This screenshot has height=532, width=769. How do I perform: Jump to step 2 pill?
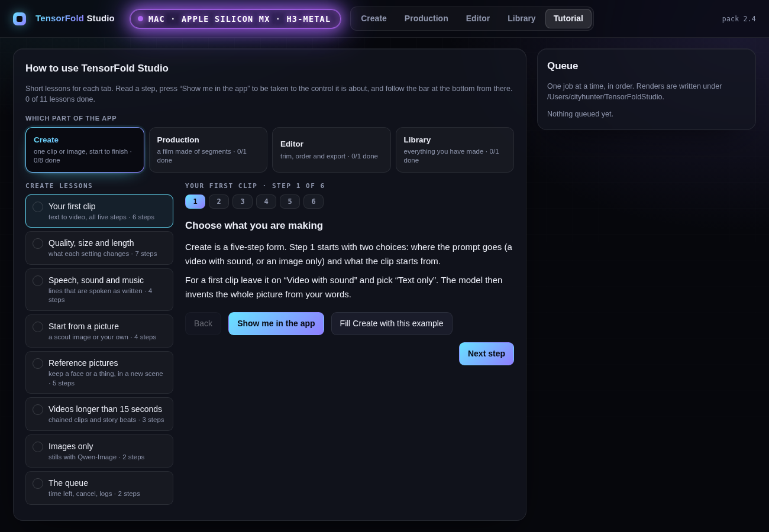click(x=219, y=202)
